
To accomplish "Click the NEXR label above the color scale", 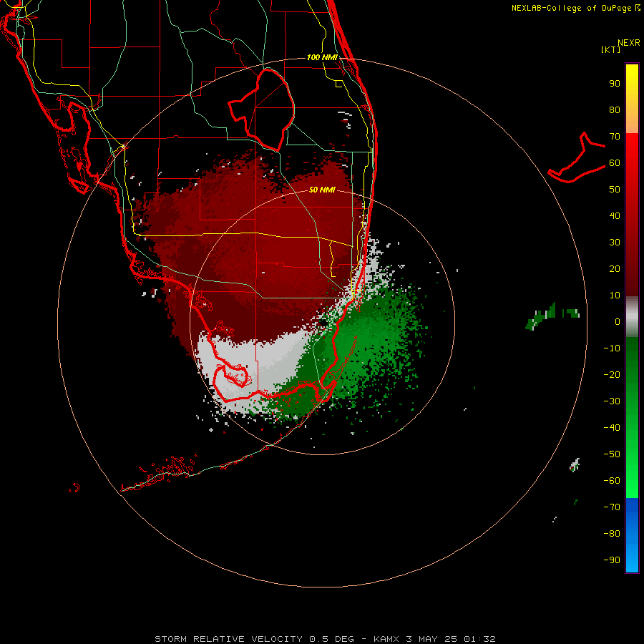I will pyautogui.click(x=629, y=43).
